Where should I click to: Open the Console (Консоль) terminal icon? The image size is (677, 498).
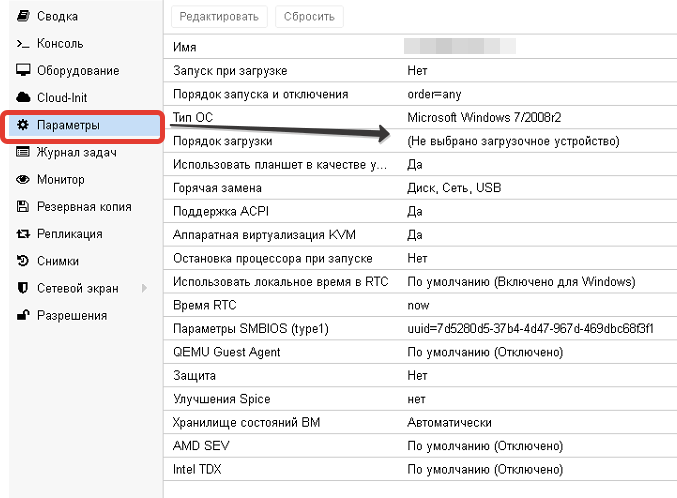pyautogui.click(x=23, y=44)
